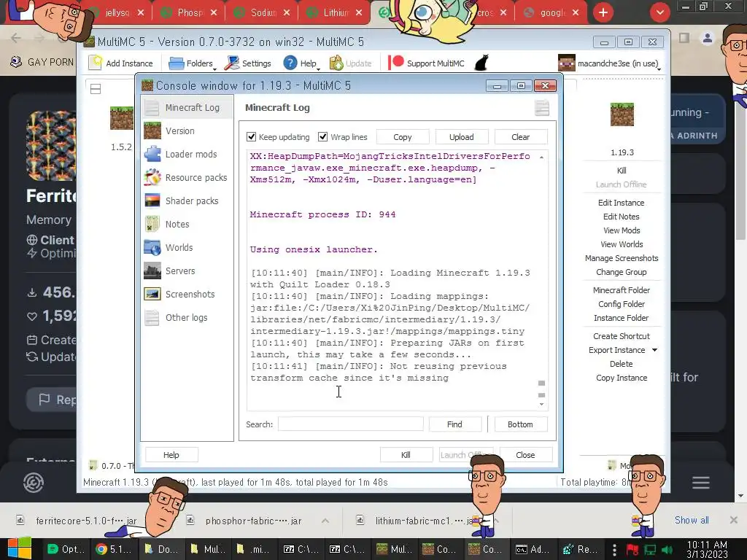Focus the log Search field

click(351, 424)
